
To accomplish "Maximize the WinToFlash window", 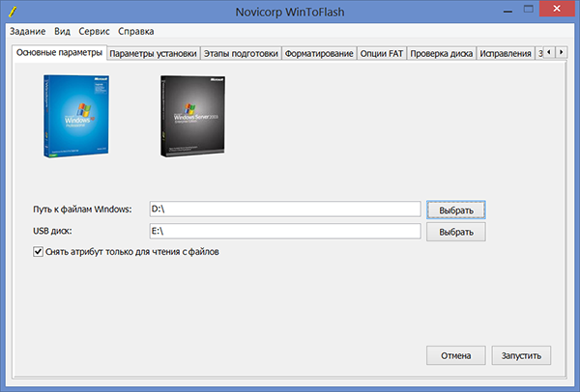I will pos(529,10).
